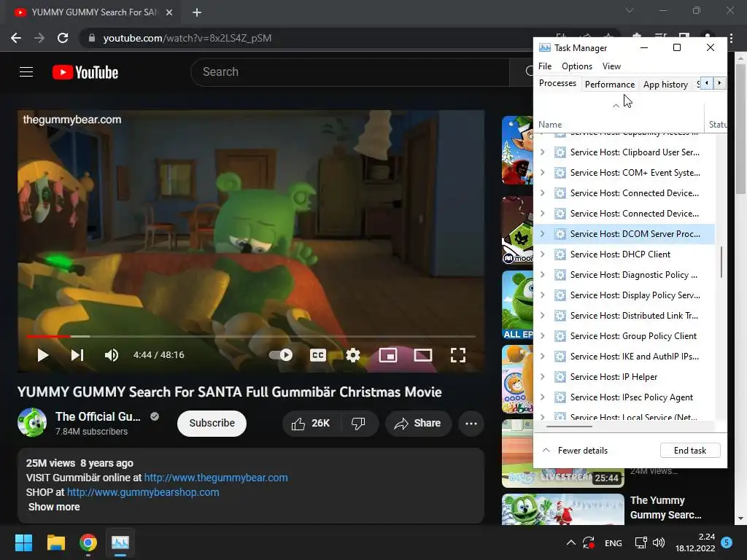Open The Official Gummibär channel avatar
Screen dimensions: 747x560
tap(32, 422)
